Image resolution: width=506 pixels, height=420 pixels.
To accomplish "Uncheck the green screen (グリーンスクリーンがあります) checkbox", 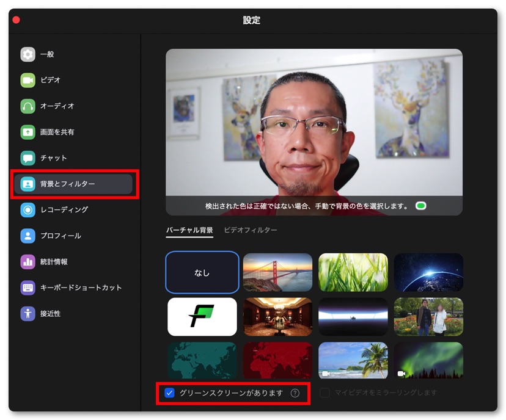I will click(x=170, y=393).
